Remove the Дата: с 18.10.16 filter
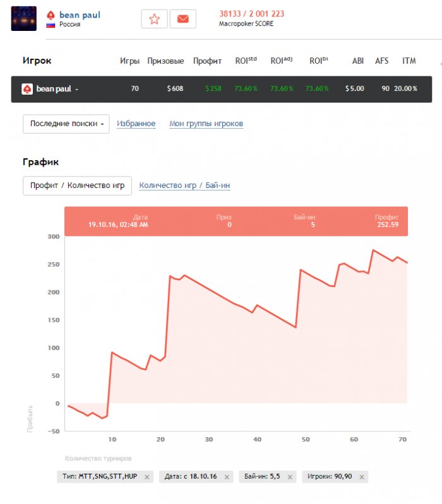The width and height of the screenshot is (442, 504). tap(227, 477)
